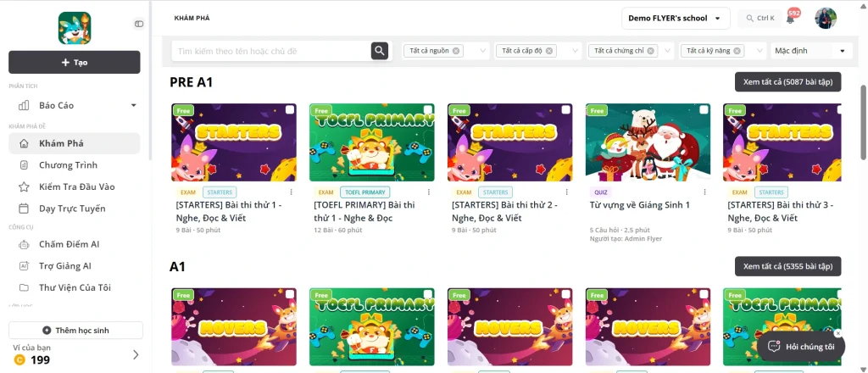
Task: Open the Ctrl K quick search box
Action: point(760,19)
